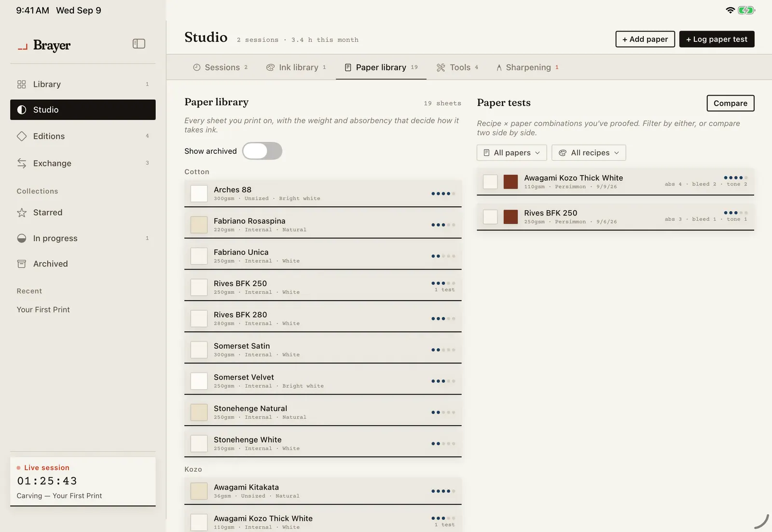Select the Awagami Kitakata paper row
Viewport: 772px width, 532px height.
(x=323, y=491)
